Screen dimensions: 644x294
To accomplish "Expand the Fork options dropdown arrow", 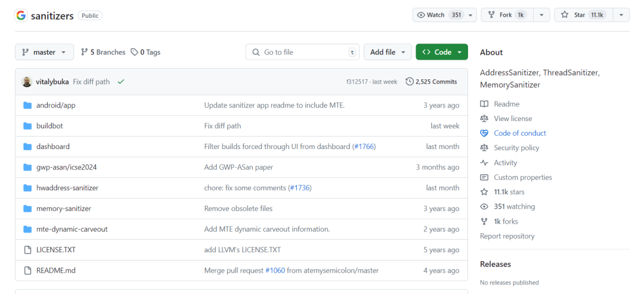I will pos(541,15).
